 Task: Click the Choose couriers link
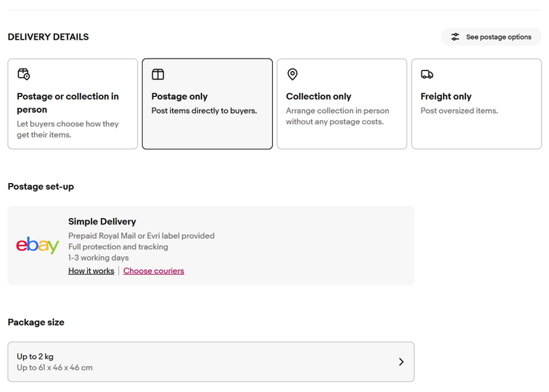pyautogui.click(x=153, y=271)
